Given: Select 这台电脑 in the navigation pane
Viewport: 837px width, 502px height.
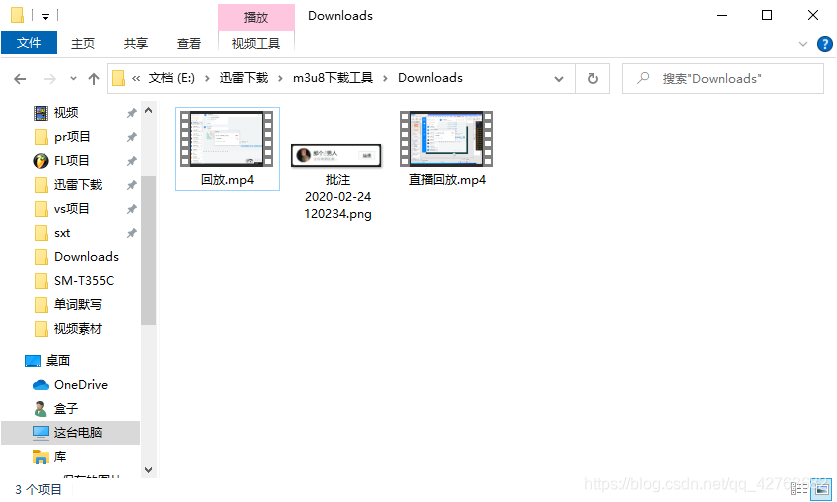Looking at the screenshot, I should click(70, 433).
